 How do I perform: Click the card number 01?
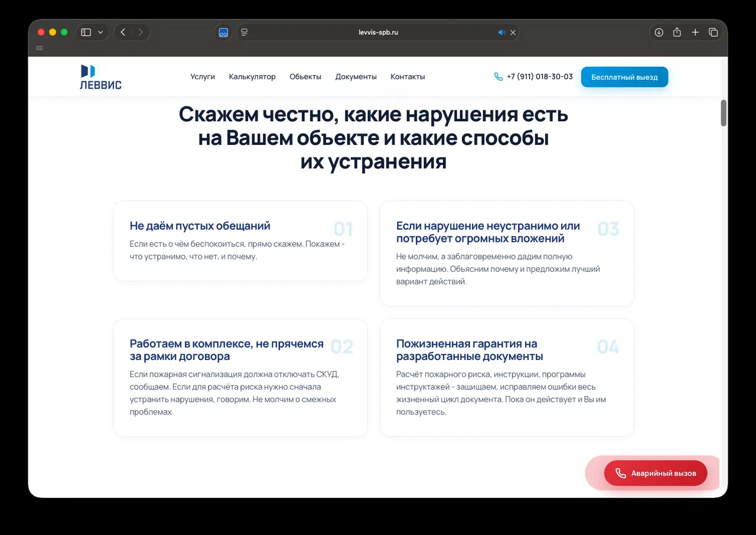tap(343, 229)
